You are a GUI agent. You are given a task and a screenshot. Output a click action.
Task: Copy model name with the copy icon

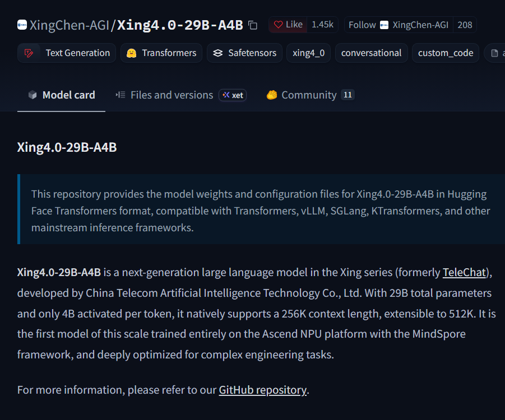coord(253,25)
